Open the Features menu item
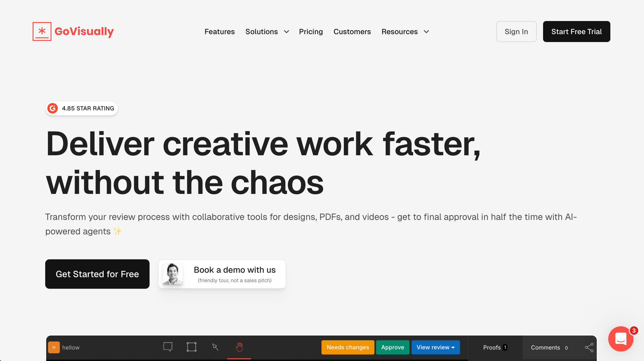Viewport: 644px width, 361px height. pyautogui.click(x=219, y=32)
